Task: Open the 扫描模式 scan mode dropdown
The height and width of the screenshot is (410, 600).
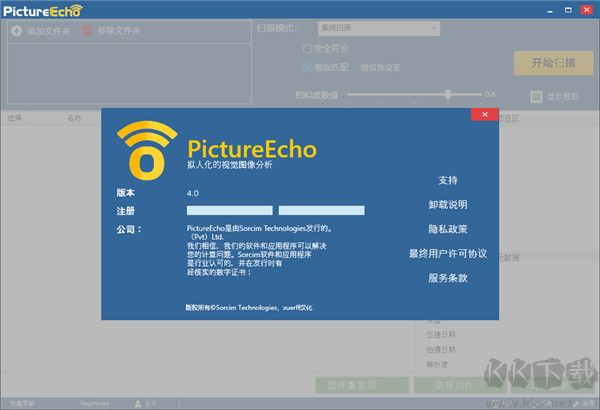Action: (379, 28)
